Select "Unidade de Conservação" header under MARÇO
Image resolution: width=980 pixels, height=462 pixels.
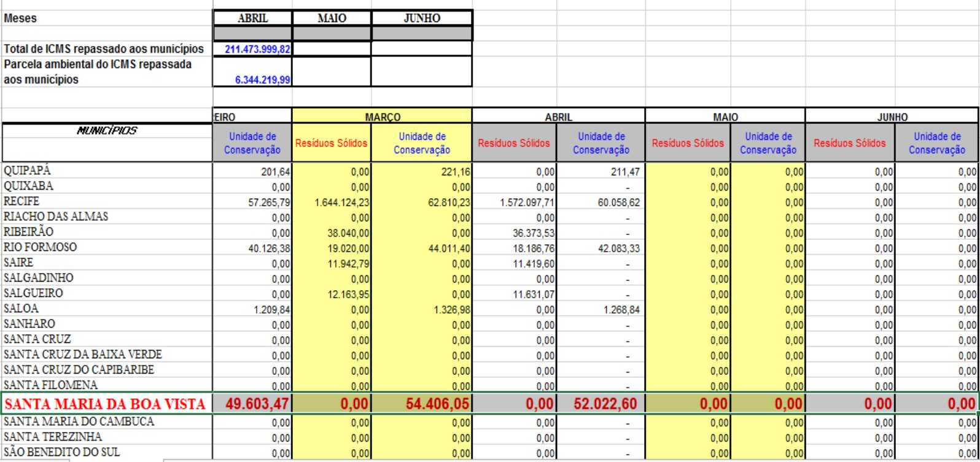tap(422, 143)
